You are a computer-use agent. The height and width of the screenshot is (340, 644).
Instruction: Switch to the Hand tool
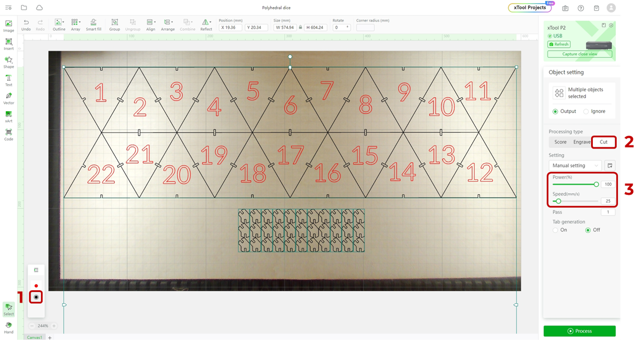(8, 328)
